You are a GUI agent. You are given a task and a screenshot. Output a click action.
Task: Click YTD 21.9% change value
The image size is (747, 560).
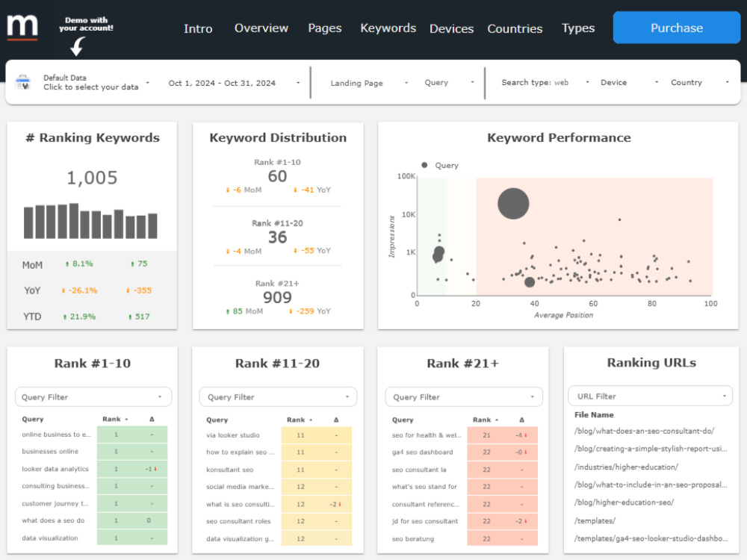coord(79,317)
